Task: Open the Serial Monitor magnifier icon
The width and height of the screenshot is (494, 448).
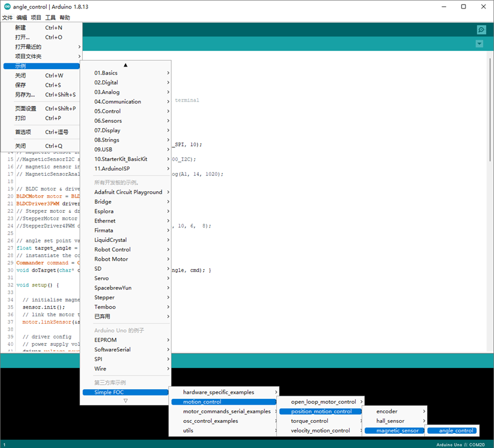Action: (481, 30)
